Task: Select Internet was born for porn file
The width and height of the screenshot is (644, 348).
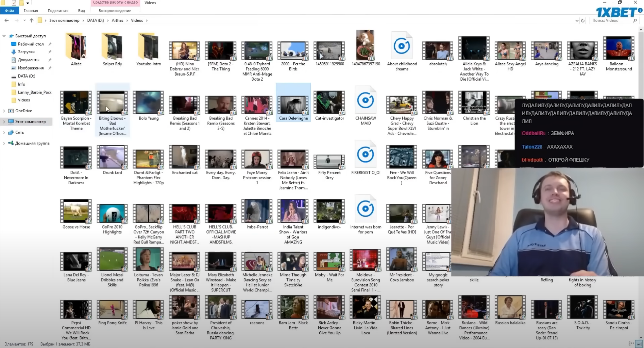Action: pyautogui.click(x=366, y=209)
